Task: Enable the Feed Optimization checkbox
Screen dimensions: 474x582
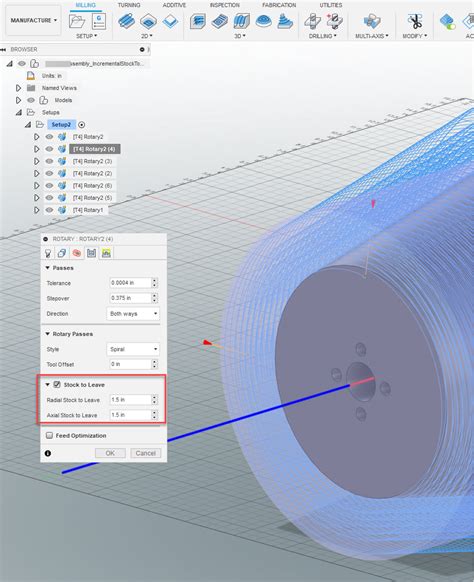Action: pos(49,435)
